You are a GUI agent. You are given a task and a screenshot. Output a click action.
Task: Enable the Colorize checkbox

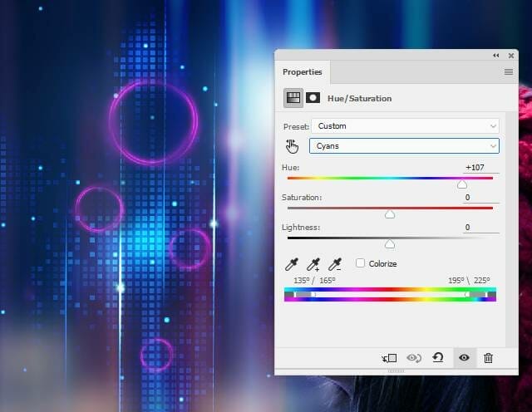(360, 262)
